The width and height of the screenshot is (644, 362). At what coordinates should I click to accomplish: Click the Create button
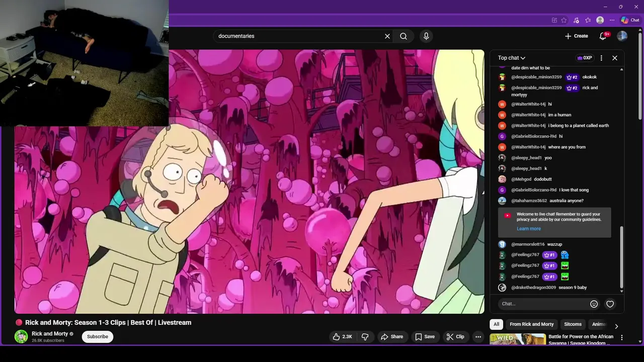pos(576,36)
